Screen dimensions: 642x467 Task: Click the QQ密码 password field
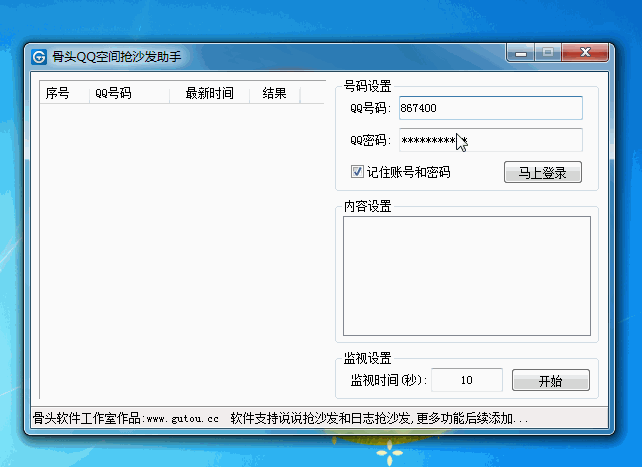click(491, 140)
